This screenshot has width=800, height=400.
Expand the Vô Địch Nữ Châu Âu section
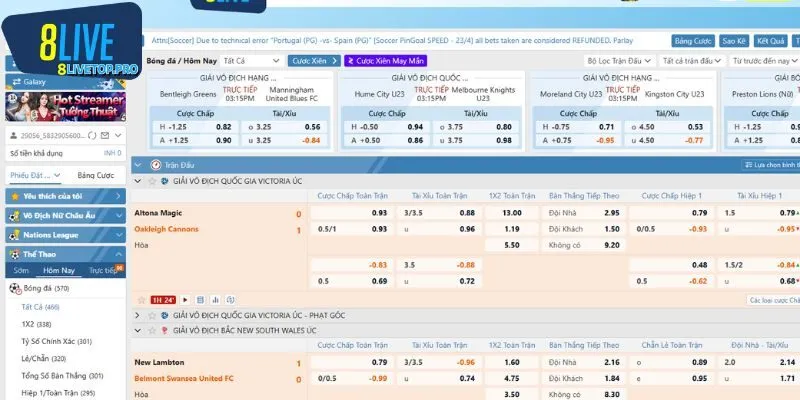coord(119,216)
